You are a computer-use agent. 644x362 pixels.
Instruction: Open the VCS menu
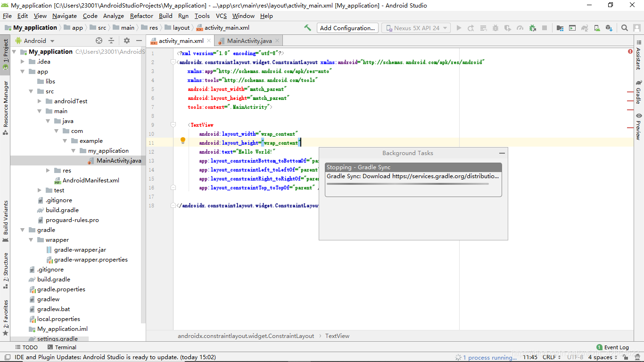[221, 16]
